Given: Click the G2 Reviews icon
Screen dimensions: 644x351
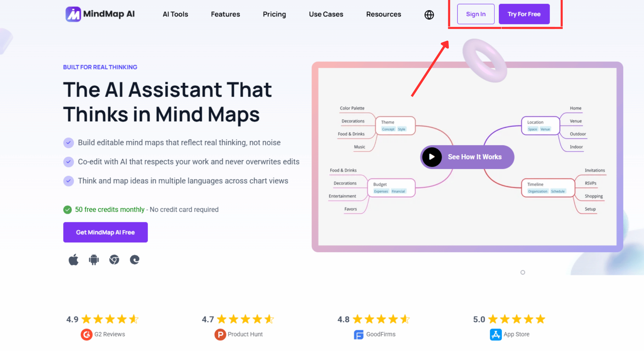Looking at the screenshot, I should pyautogui.click(x=86, y=334).
